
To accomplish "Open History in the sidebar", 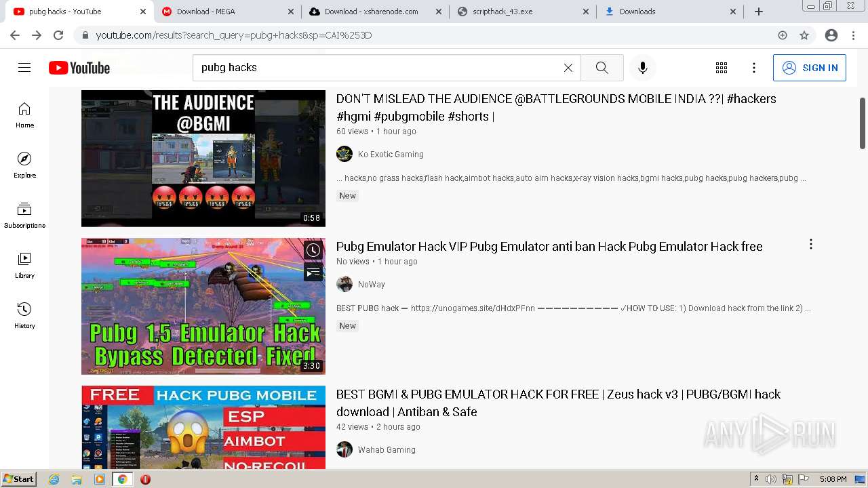I will pyautogui.click(x=24, y=316).
